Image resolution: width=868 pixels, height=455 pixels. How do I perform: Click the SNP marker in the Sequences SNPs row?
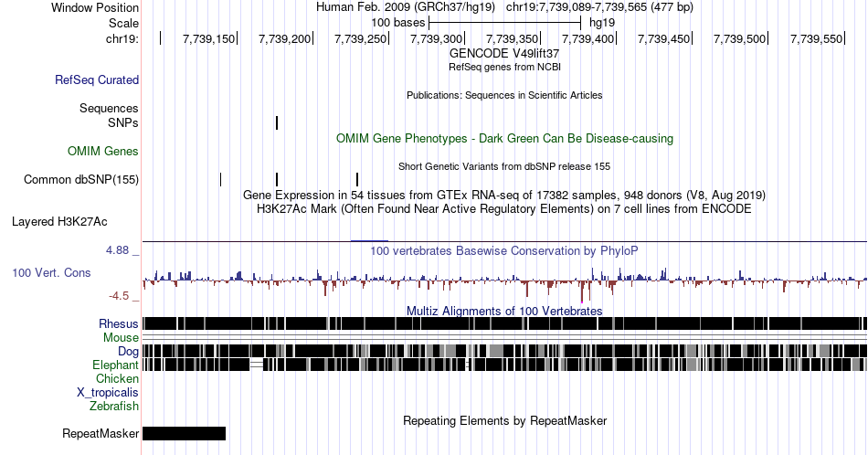click(x=277, y=122)
